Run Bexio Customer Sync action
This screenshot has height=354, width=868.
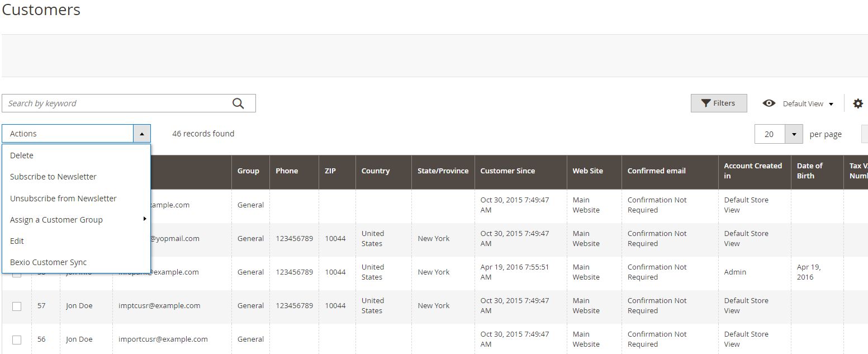coord(49,262)
